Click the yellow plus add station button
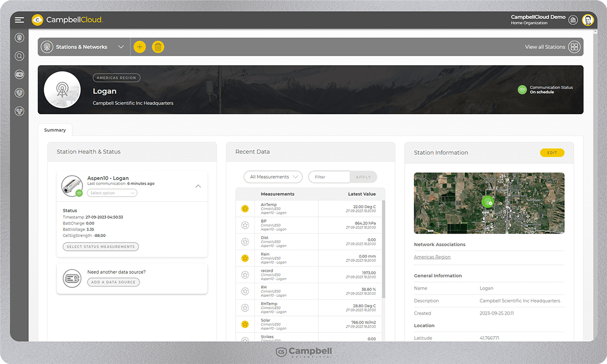Screen dimensions: 607x364 click(x=139, y=47)
